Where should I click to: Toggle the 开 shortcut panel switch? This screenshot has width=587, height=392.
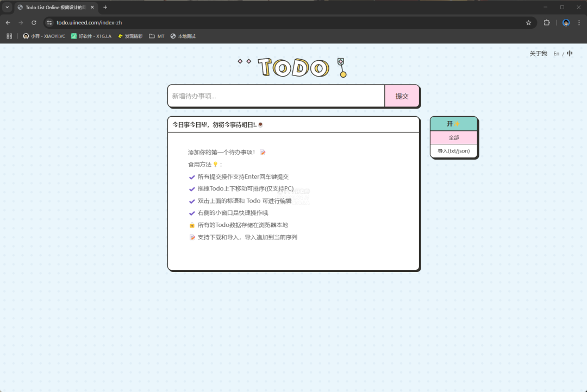coord(453,124)
